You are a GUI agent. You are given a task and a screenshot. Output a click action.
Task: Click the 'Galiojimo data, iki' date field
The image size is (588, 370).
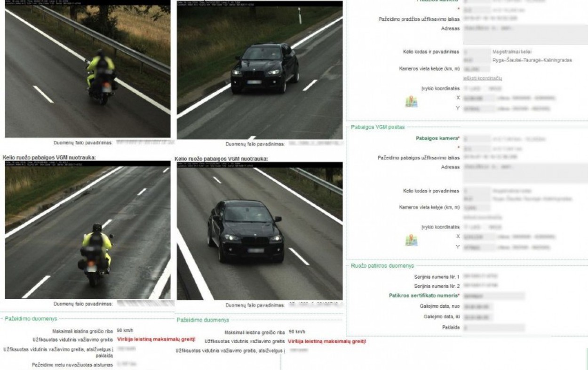[x=477, y=317]
